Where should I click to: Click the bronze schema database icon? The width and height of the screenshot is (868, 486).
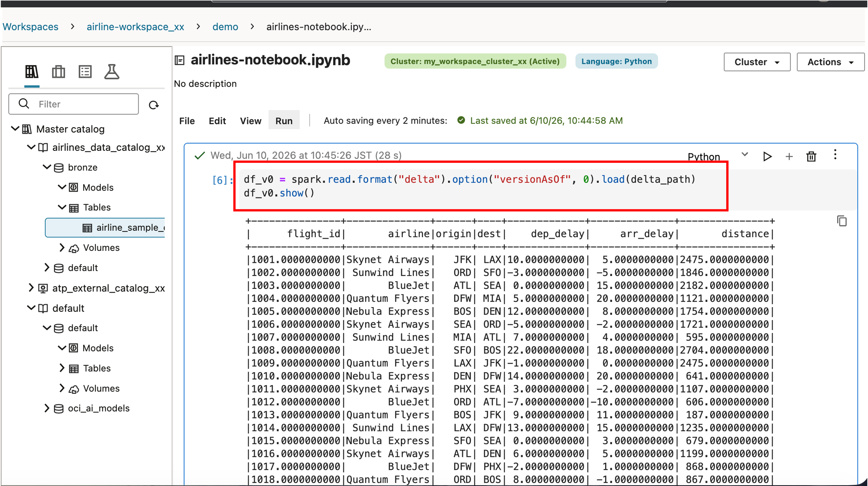point(59,168)
